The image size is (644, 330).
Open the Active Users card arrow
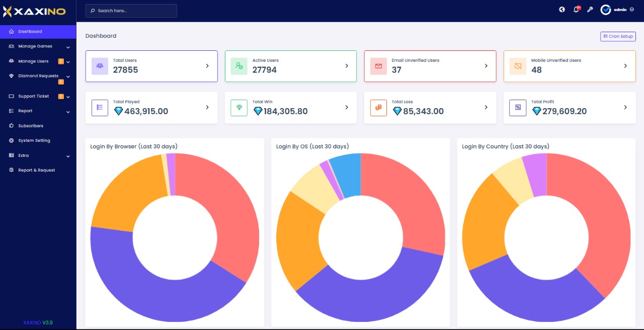click(346, 66)
